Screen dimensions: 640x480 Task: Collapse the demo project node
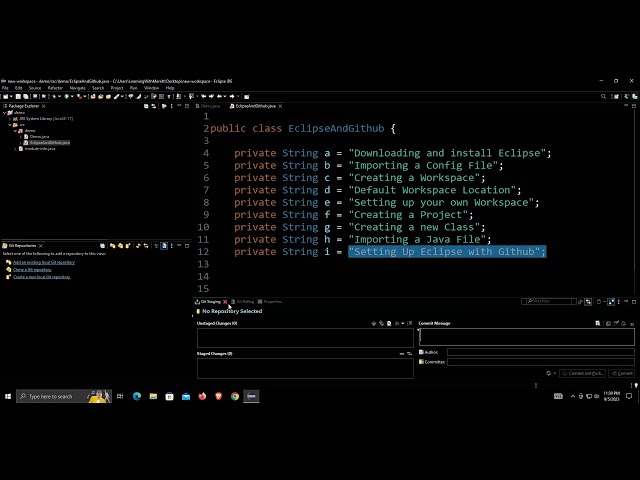[4, 113]
